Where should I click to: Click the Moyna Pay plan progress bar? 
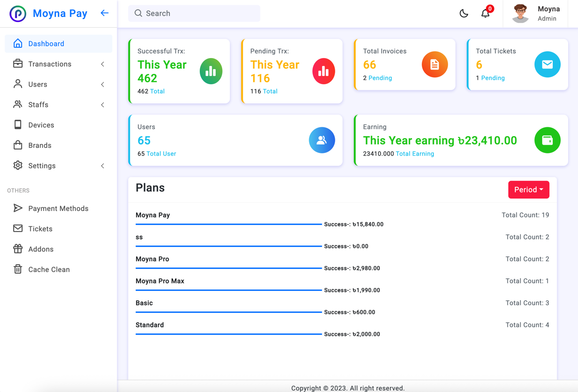click(x=229, y=225)
